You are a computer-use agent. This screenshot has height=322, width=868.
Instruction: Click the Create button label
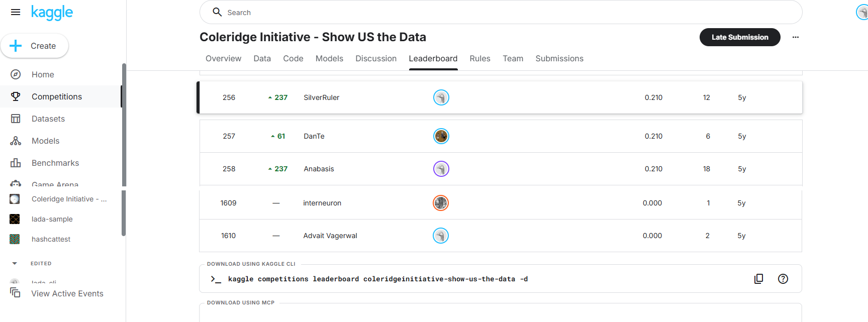coord(43,46)
